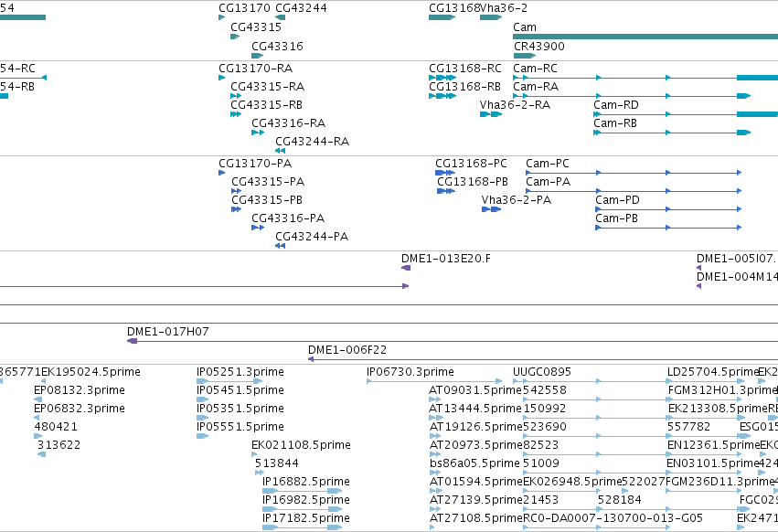Click protein Cam-PD
778x532 pixels.
pos(618,200)
